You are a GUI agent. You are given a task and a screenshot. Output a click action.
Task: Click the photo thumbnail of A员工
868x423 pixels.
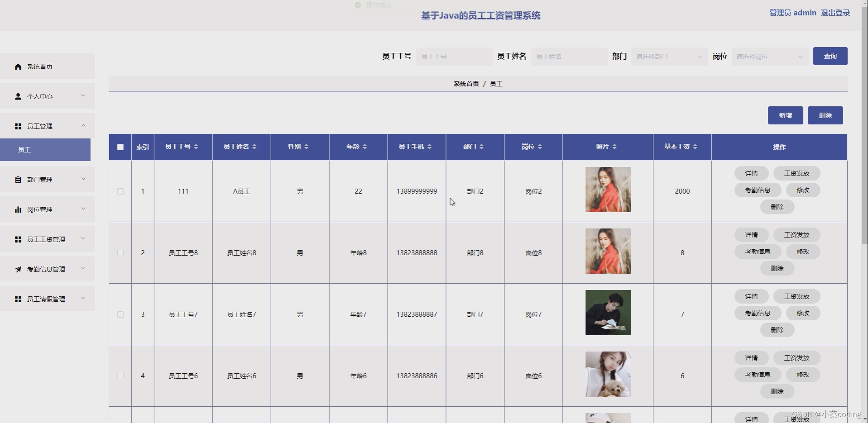point(608,190)
